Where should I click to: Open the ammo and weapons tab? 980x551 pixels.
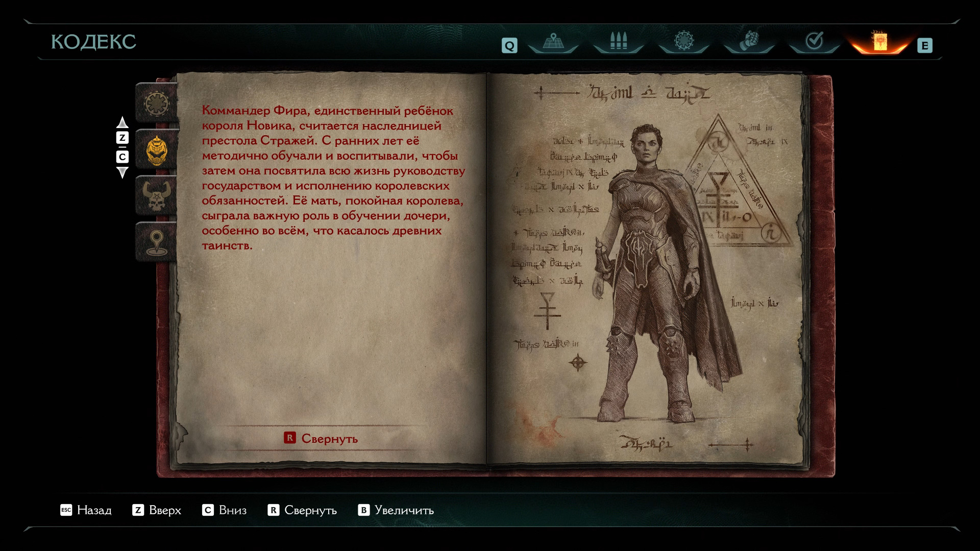(x=618, y=41)
